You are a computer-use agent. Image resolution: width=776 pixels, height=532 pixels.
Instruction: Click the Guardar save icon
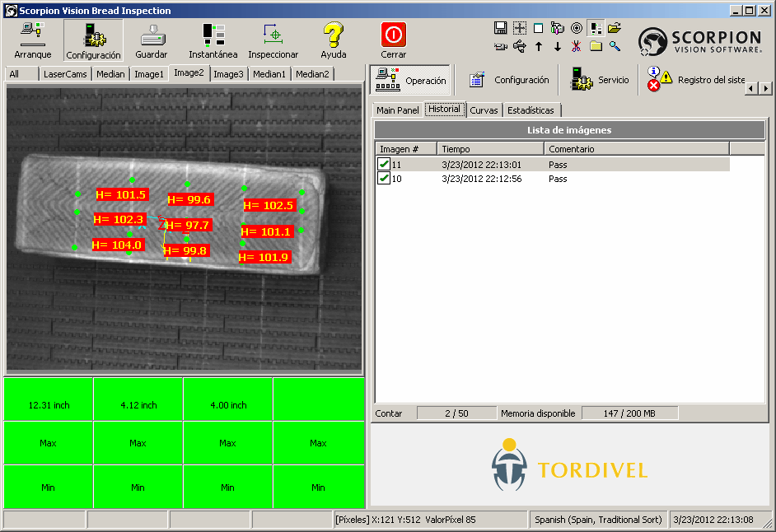tap(152, 40)
